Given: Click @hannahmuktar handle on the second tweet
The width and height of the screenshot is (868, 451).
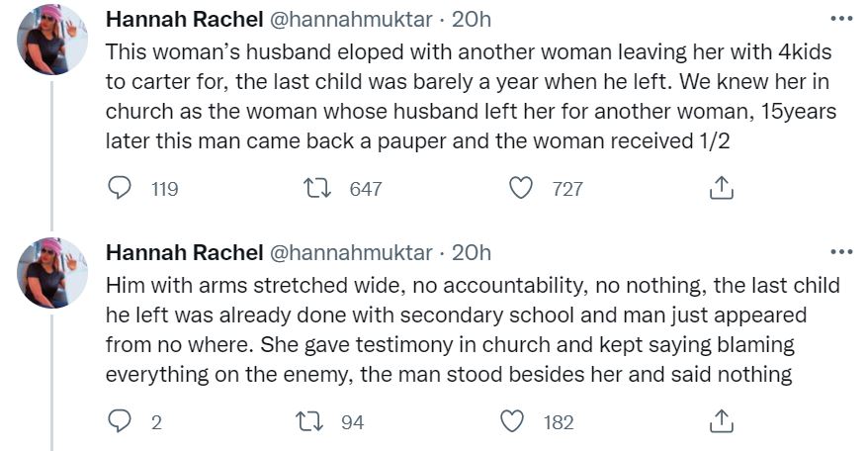Looking at the screenshot, I should point(351,253).
